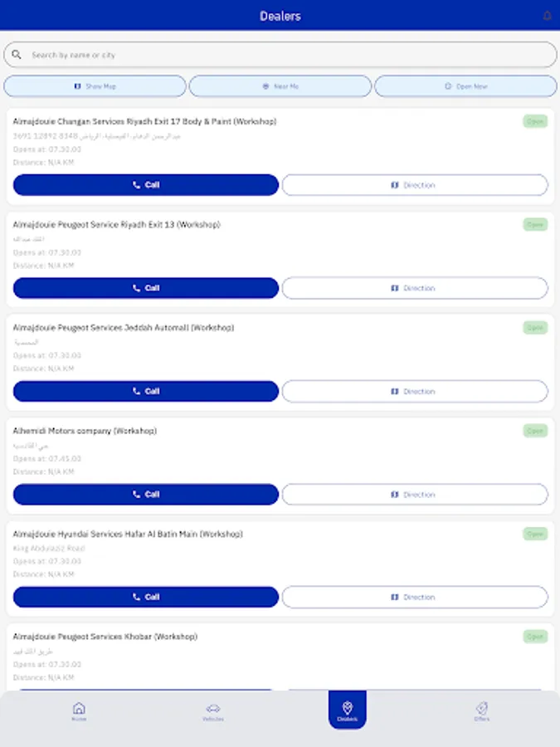Image resolution: width=560 pixels, height=747 pixels.
Task: Get Direction to Almajdouie Hyundai Services Hafar Al Batin
Action: tap(415, 597)
